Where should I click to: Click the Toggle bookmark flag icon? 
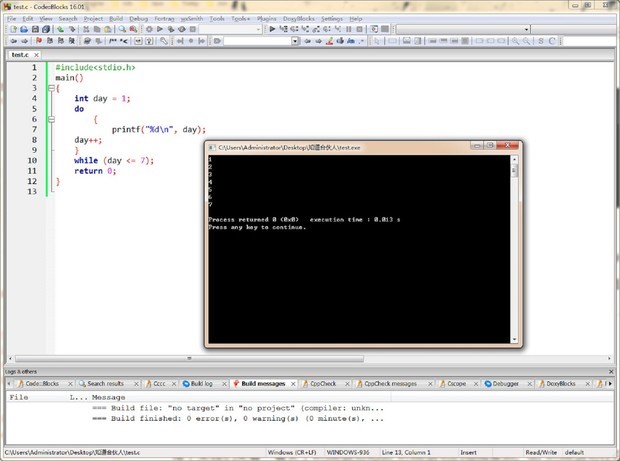point(39,41)
